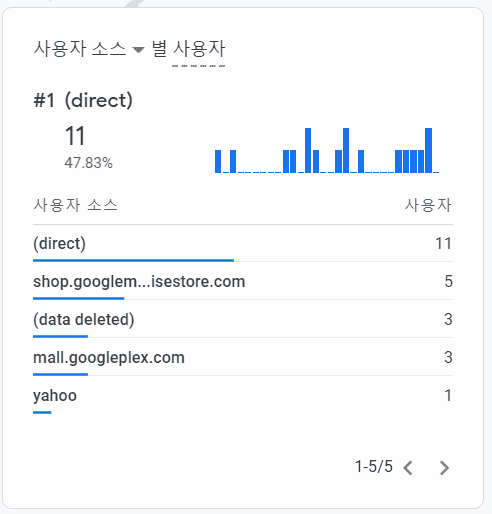
Task: Select the yahoo source row
Action: [243, 395]
